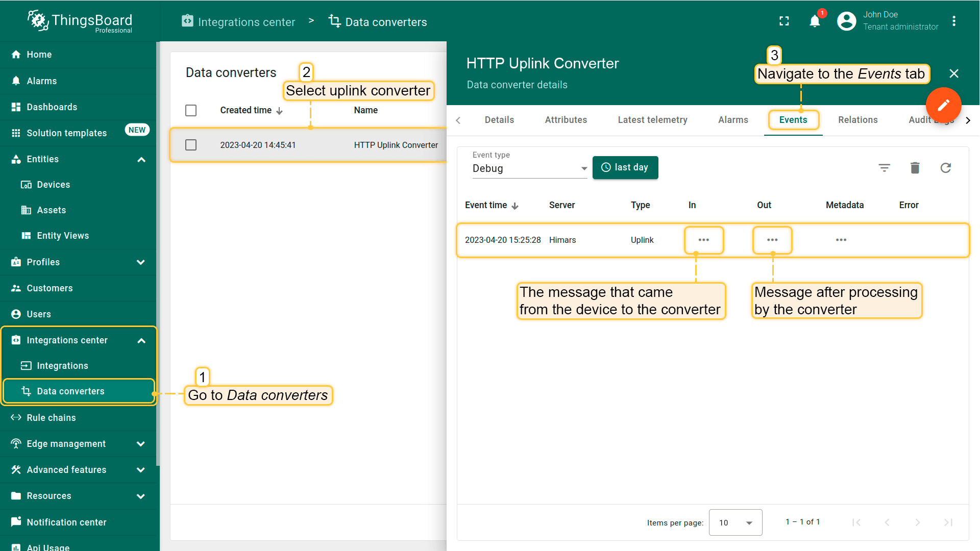The image size is (980, 551).
Task: Open the Event type Debug dropdown
Action: [x=529, y=168]
